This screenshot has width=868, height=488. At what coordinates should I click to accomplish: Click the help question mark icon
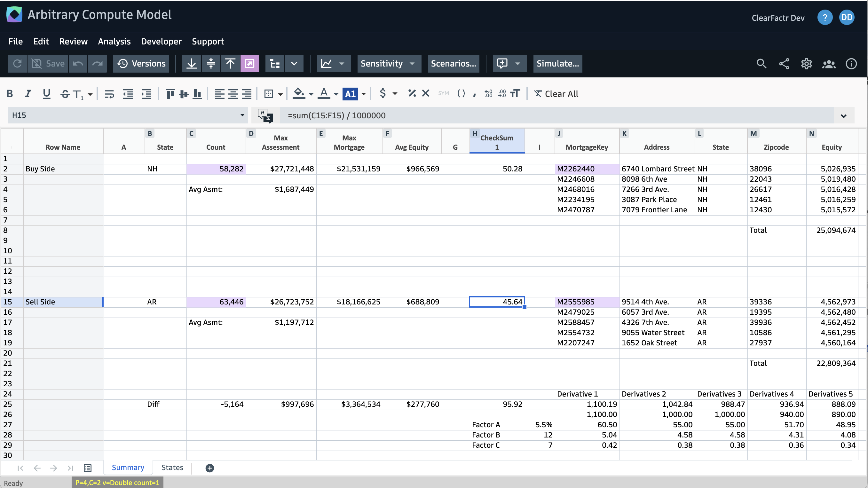[x=825, y=18]
